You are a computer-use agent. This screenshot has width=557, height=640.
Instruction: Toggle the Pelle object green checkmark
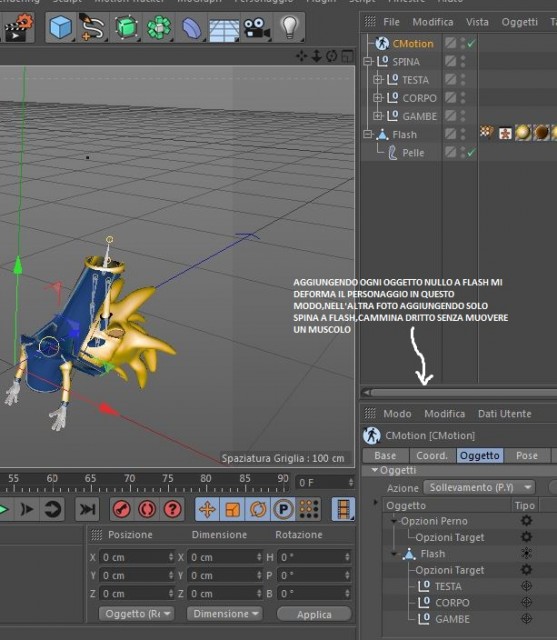(x=471, y=153)
